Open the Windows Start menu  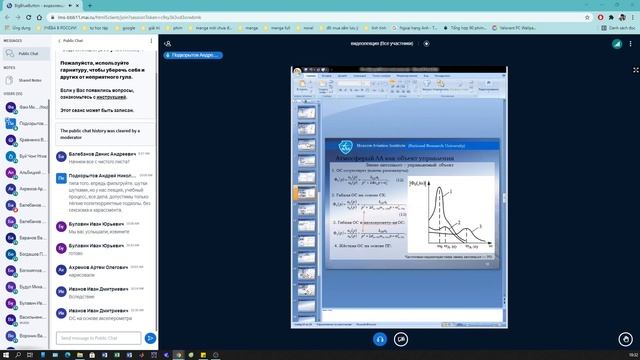coord(6,355)
